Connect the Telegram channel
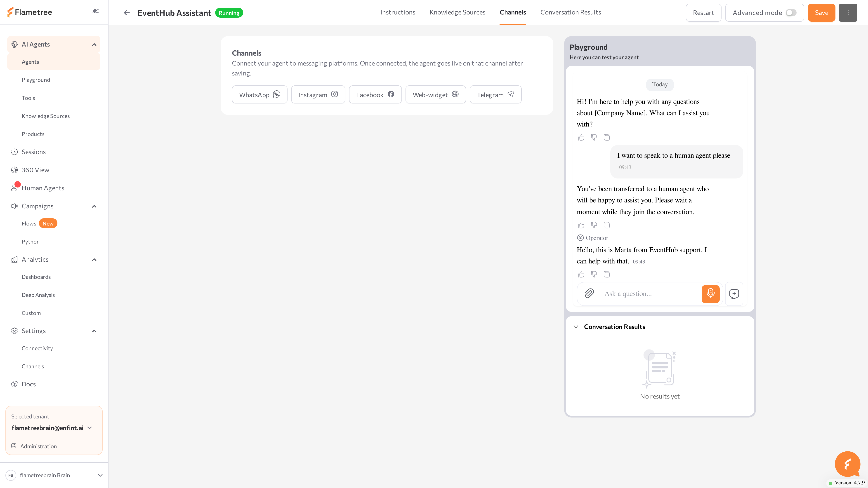This screenshot has height=488, width=868. pyautogui.click(x=495, y=95)
